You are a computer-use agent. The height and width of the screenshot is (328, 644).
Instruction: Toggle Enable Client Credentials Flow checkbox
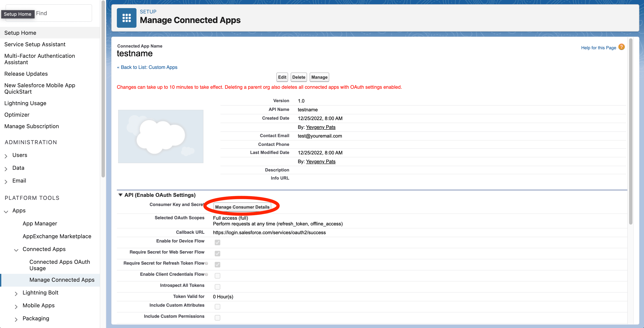218,275
